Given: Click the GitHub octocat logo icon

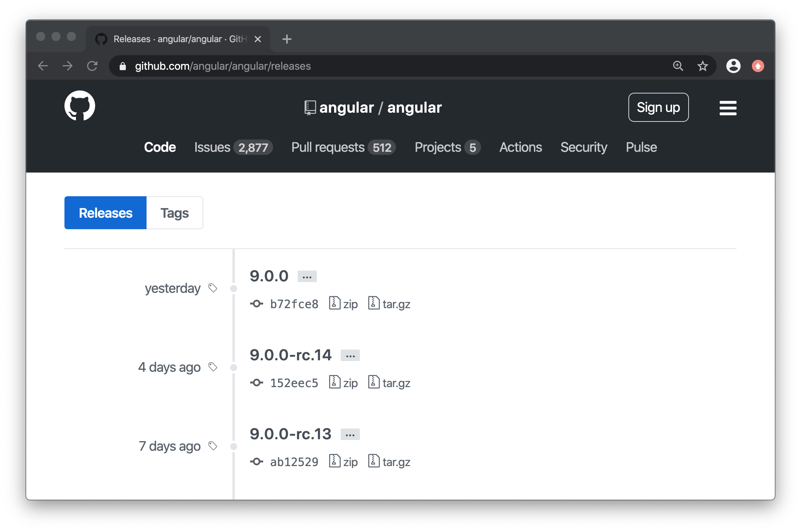Looking at the screenshot, I should click(80, 107).
